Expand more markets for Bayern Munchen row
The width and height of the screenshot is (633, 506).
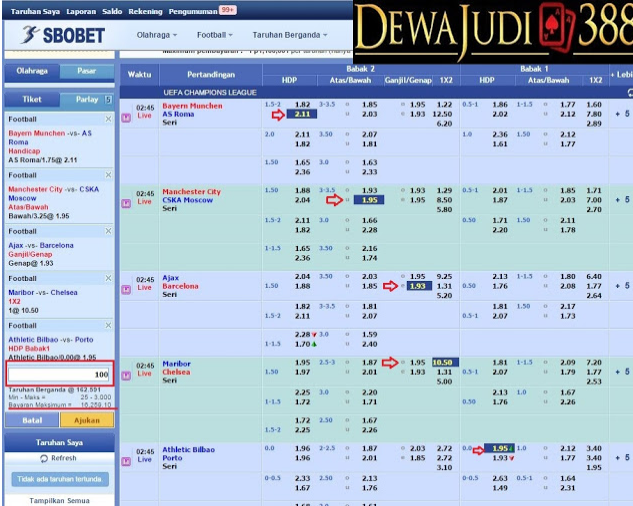622,114
